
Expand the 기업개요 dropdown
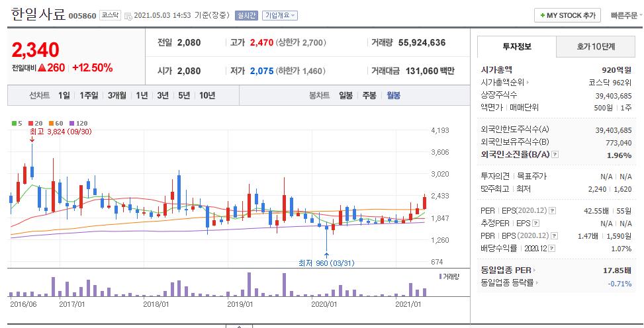[x=280, y=16]
